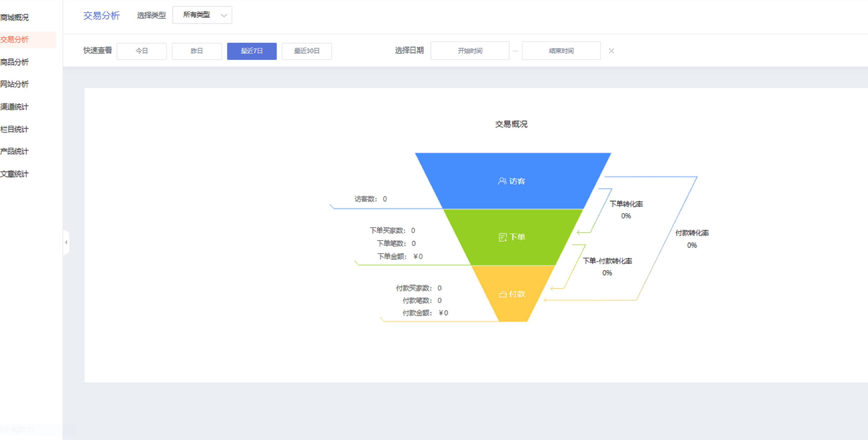Click the order icon in the green funnel

(x=502, y=237)
